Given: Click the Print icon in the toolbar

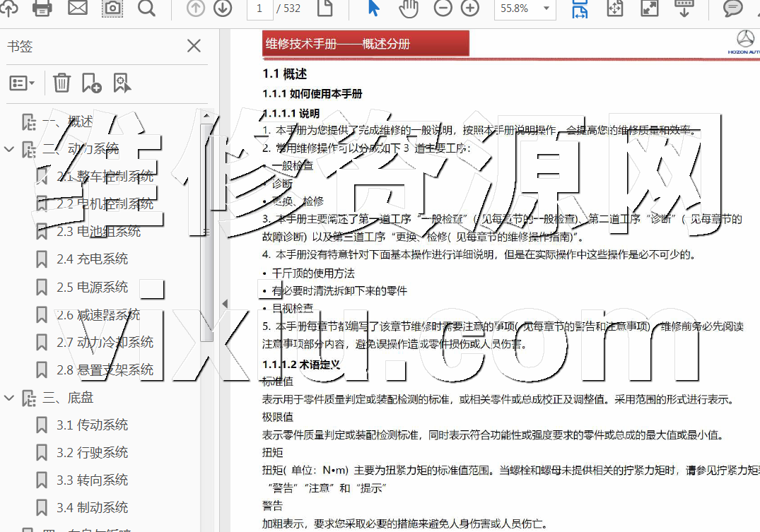Looking at the screenshot, I should point(42,8).
